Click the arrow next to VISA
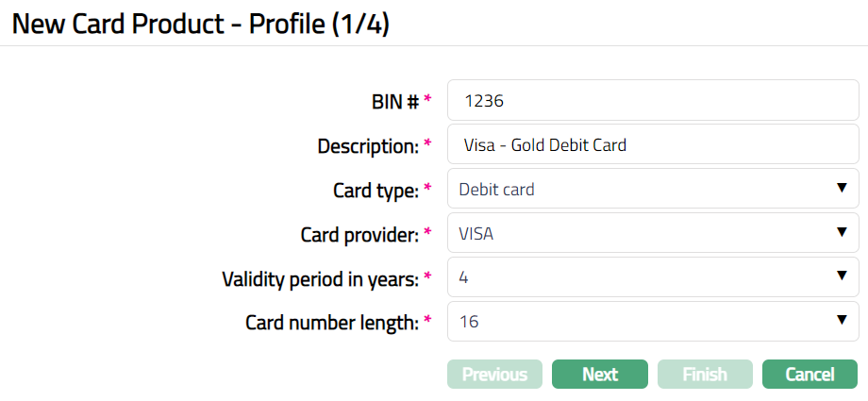Screen dimensions: 868x401 click(x=842, y=233)
